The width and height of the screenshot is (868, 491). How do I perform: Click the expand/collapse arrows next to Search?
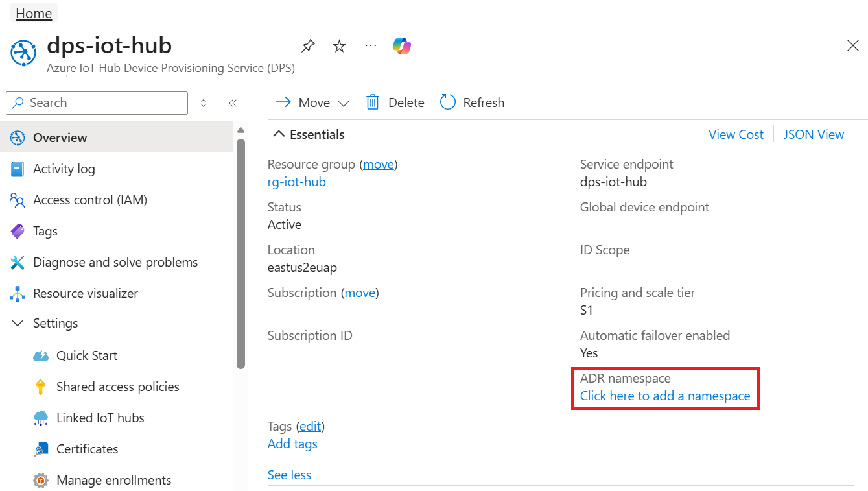[204, 103]
